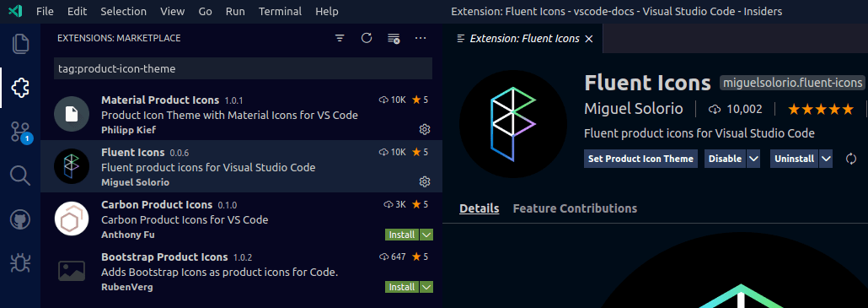Select Material Product Icons list entry title
The image size is (868, 308).
160,100
